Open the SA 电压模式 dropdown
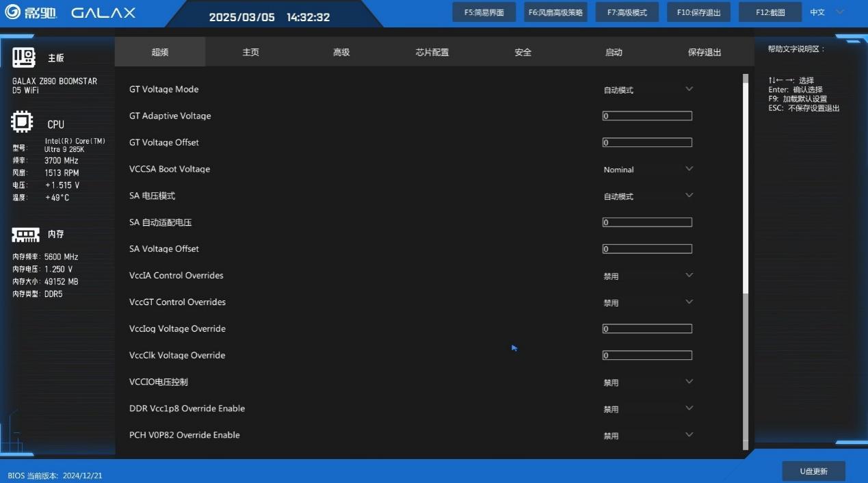Image resolution: width=868 pixels, height=483 pixels. pyautogui.click(x=648, y=196)
